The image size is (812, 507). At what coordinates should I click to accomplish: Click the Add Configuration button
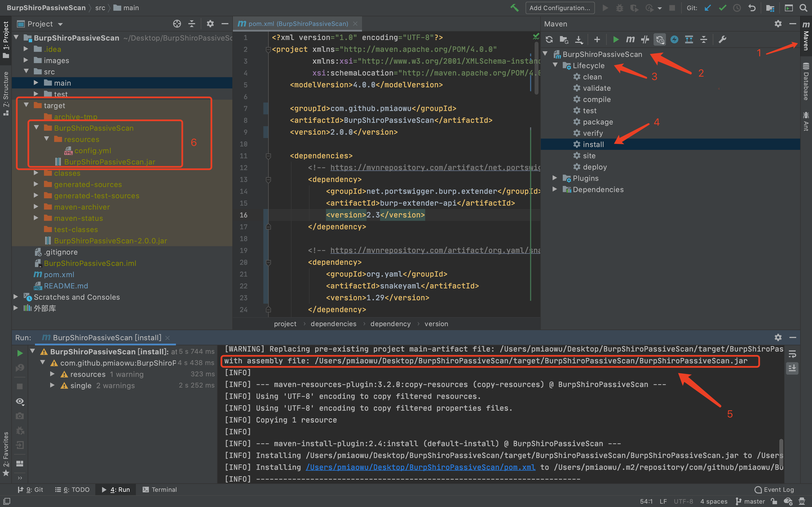tap(560, 8)
